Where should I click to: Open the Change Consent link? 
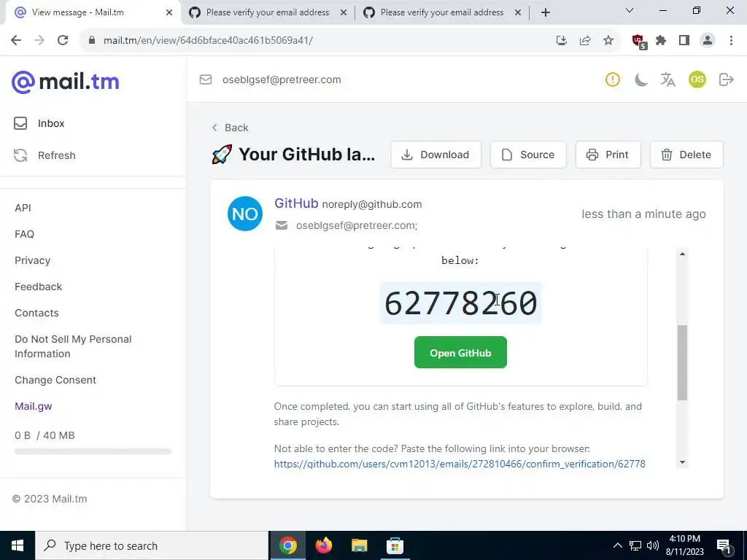tap(55, 380)
